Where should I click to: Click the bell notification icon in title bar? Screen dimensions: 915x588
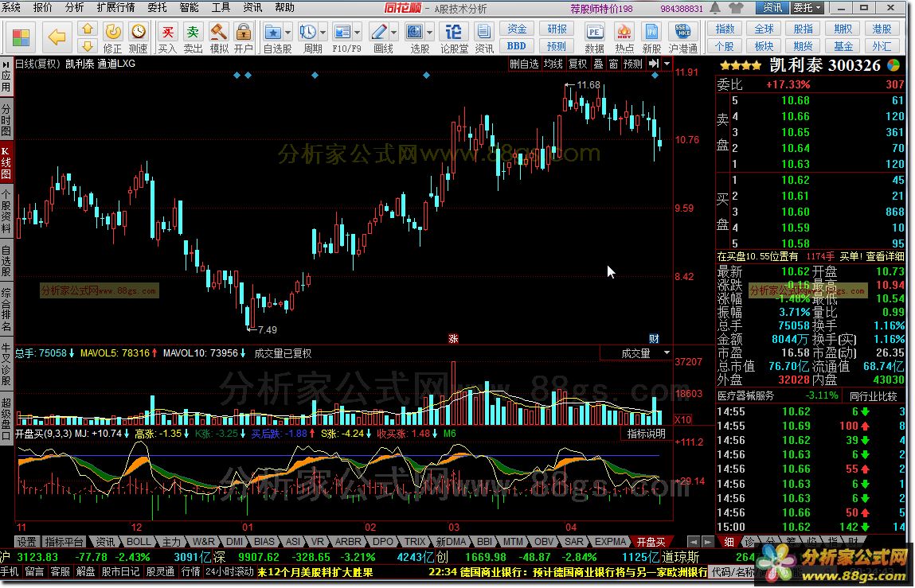tap(715, 8)
